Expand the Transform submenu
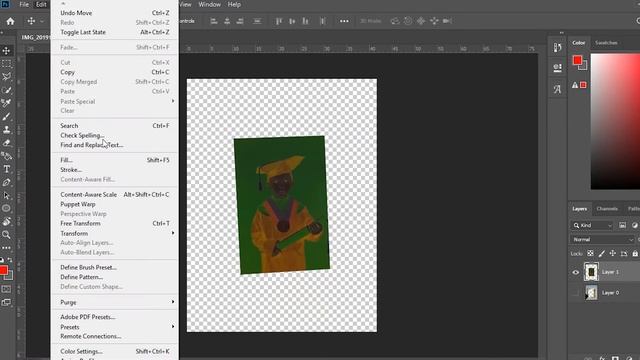Screen dimensions: 640x360 point(115,233)
